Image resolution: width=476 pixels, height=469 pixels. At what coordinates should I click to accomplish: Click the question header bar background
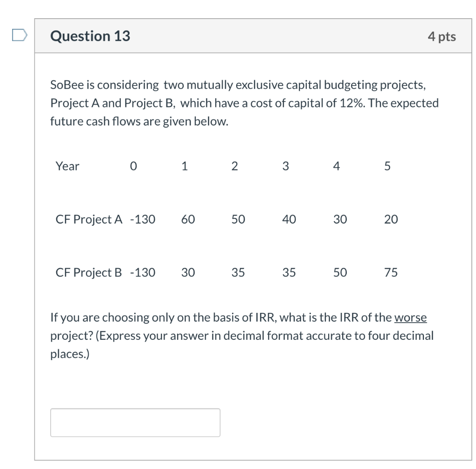point(279,36)
